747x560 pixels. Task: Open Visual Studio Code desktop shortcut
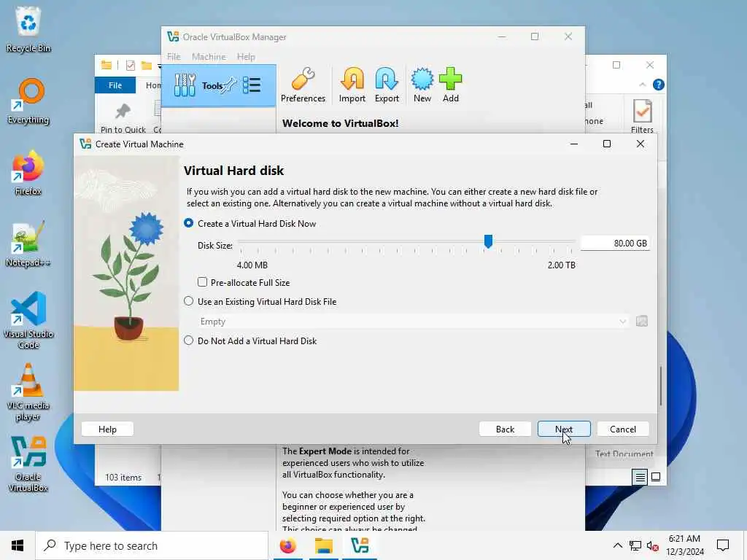(x=28, y=320)
